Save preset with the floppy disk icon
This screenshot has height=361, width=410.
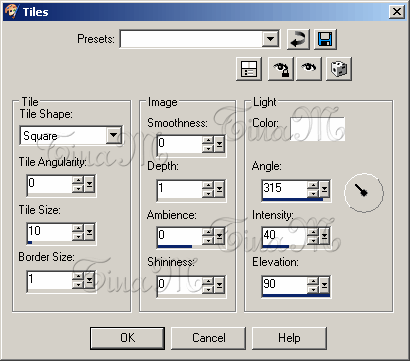click(x=325, y=40)
